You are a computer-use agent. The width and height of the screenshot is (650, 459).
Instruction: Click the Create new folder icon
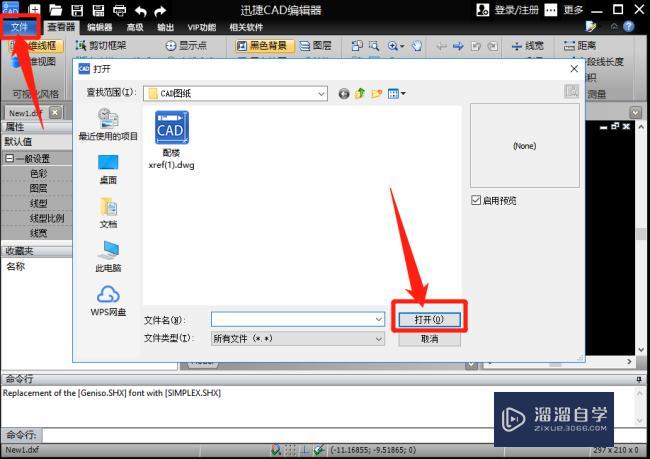(x=376, y=94)
